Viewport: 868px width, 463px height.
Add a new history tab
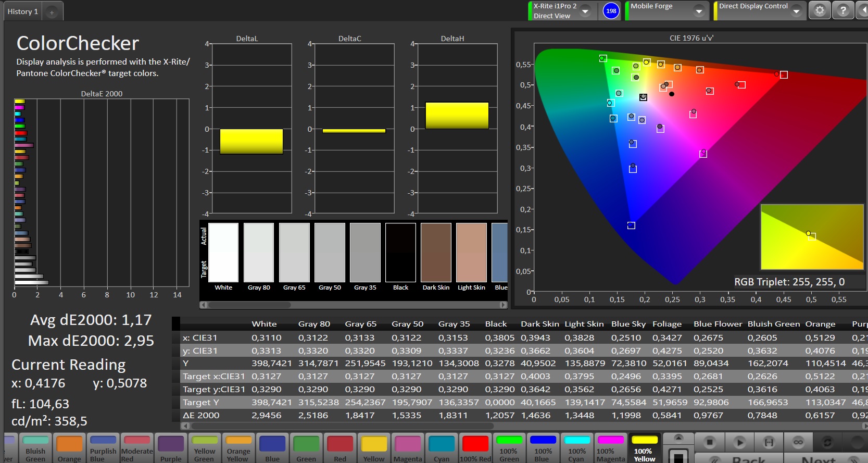coord(52,12)
